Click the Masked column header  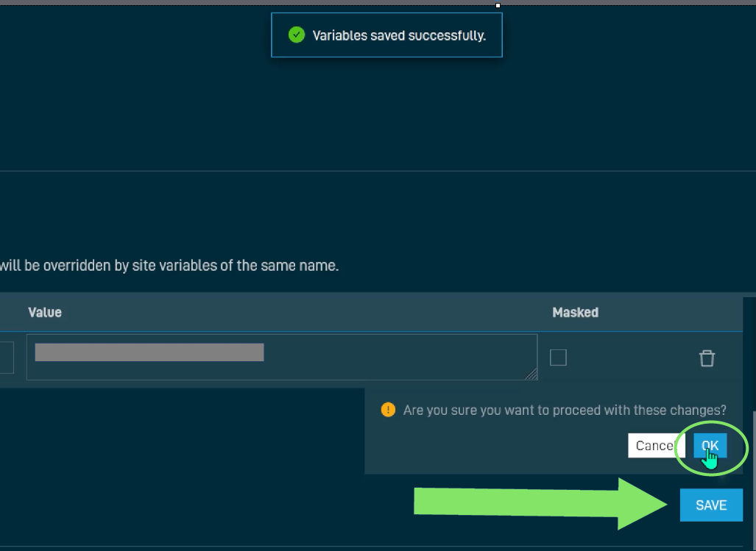click(575, 313)
